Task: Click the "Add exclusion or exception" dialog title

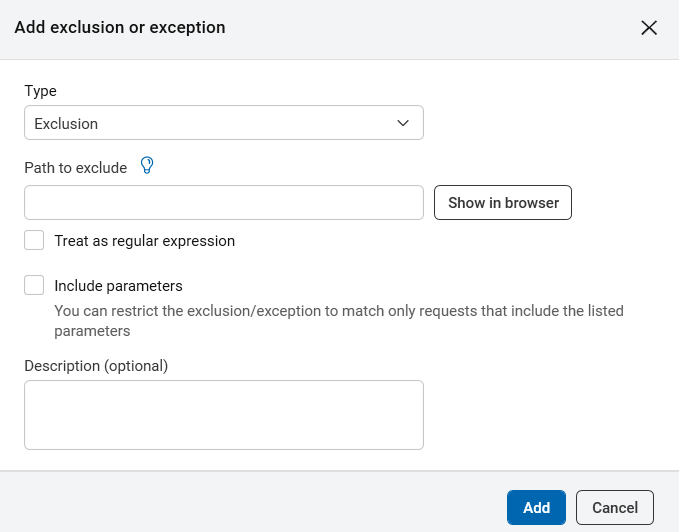Action: [x=119, y=28]
